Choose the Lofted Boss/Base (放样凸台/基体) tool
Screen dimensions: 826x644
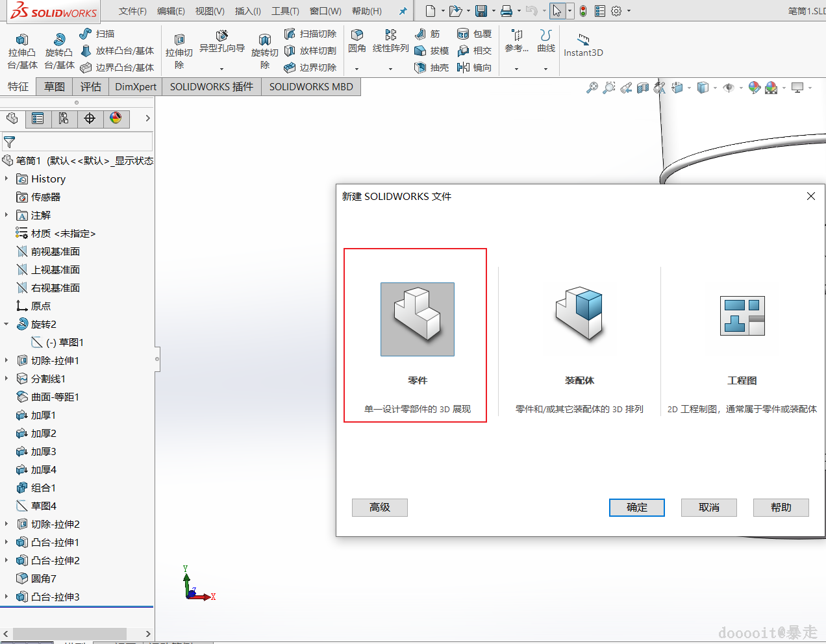pos(117,51)
